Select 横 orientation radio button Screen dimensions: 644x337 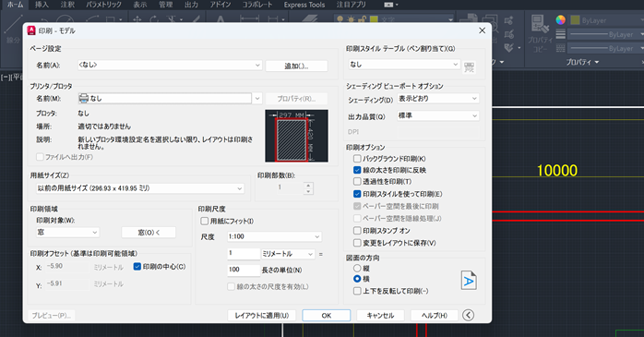click(x=357, y=279)
